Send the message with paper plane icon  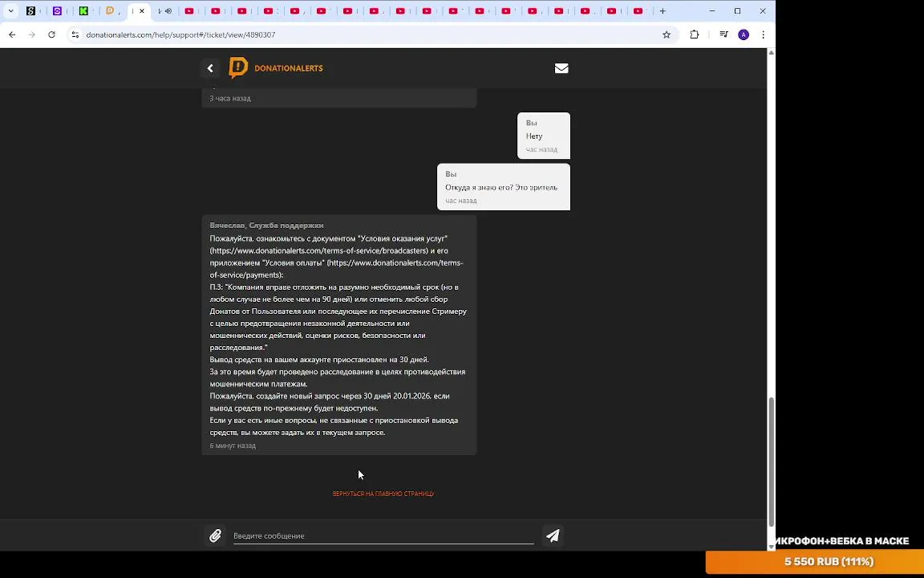553,535
